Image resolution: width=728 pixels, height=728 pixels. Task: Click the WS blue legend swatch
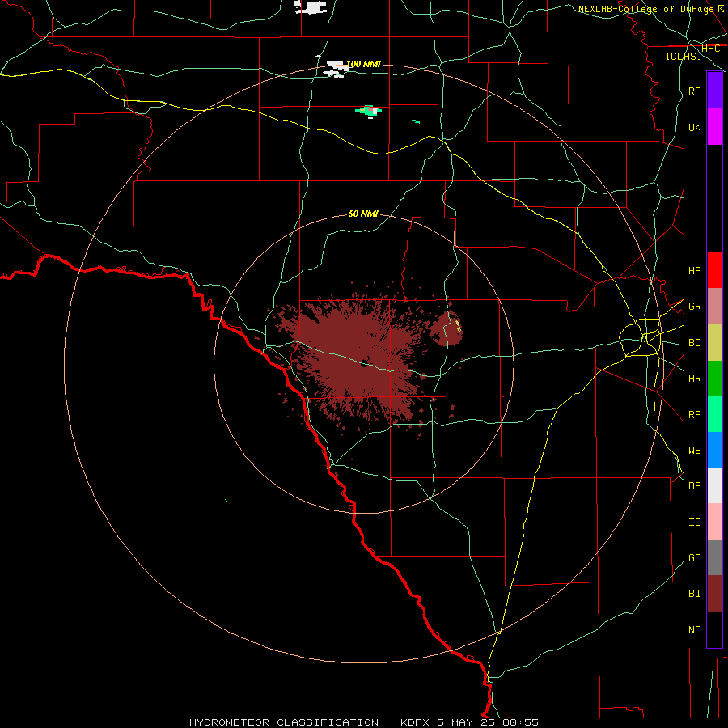click(714, 450)
